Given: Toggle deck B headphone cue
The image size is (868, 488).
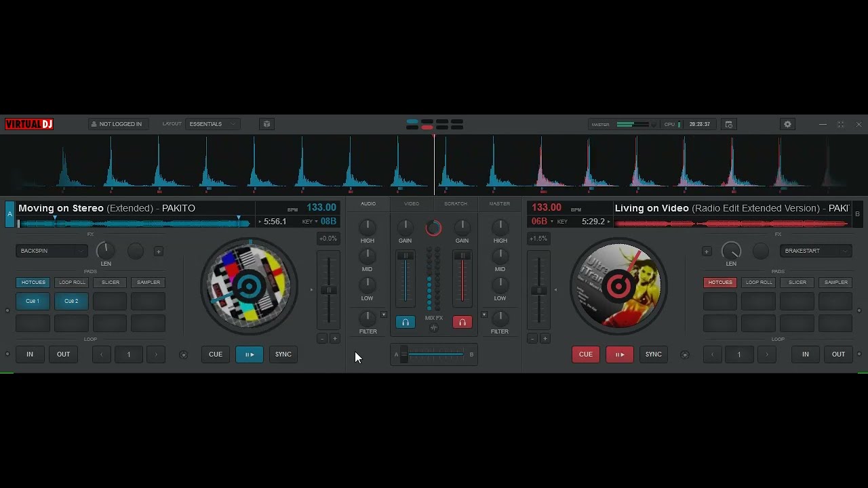Looking at the screenshot, I should pos(462,323).
